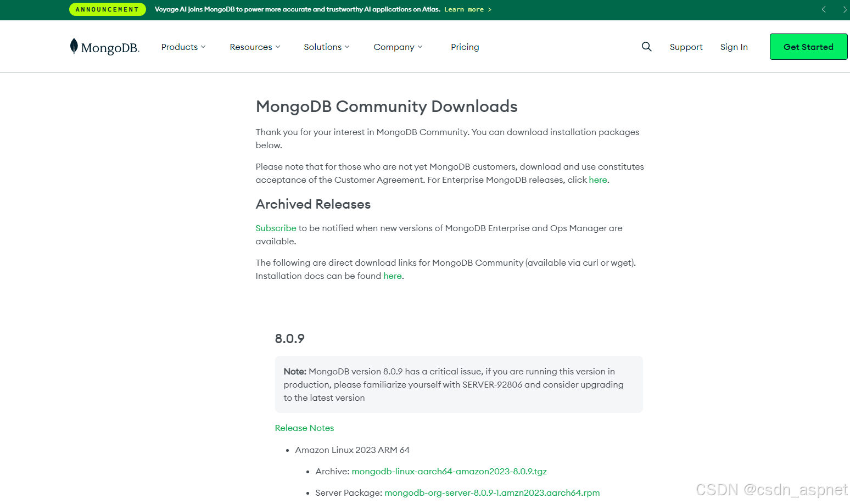Click the Archived Releases heading
Viewport: 850px width, 504px height.
[313, 204]
